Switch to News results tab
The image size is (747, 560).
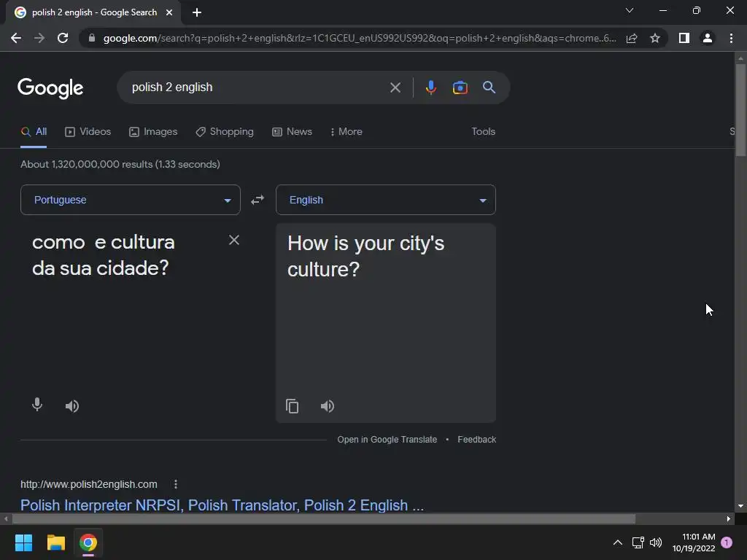pyautogui.click(x=292, y=132)
